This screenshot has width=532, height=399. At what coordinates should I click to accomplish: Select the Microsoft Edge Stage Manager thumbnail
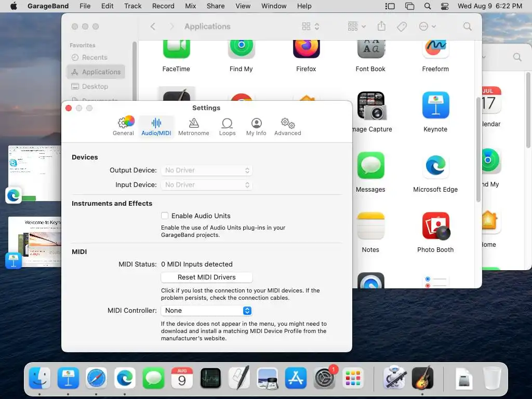35,174
